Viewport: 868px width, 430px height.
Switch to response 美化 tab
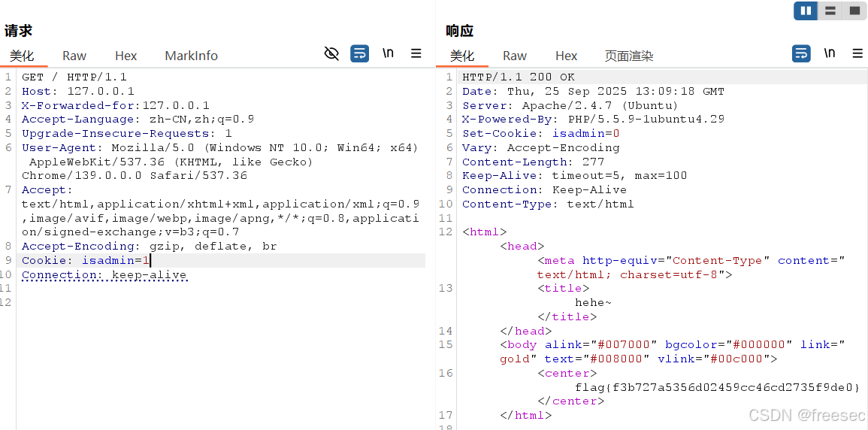tap(462, 56)
